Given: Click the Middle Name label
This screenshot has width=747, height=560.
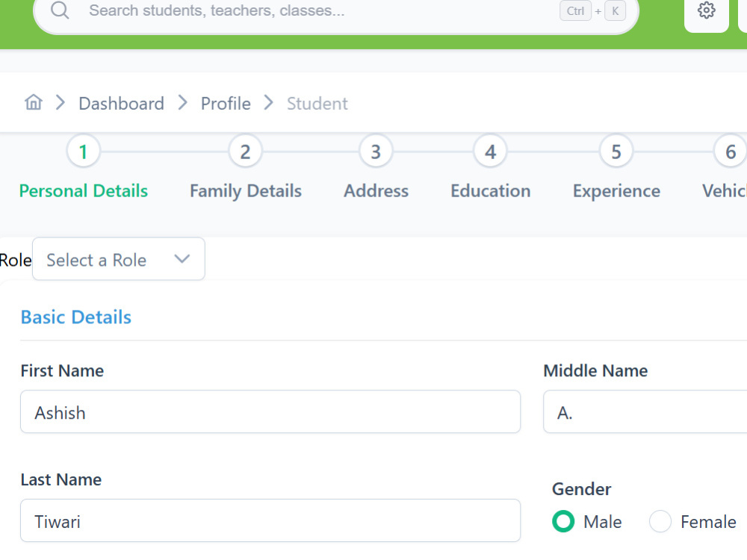Looking at the screenshot, I should tap(595, 370).
